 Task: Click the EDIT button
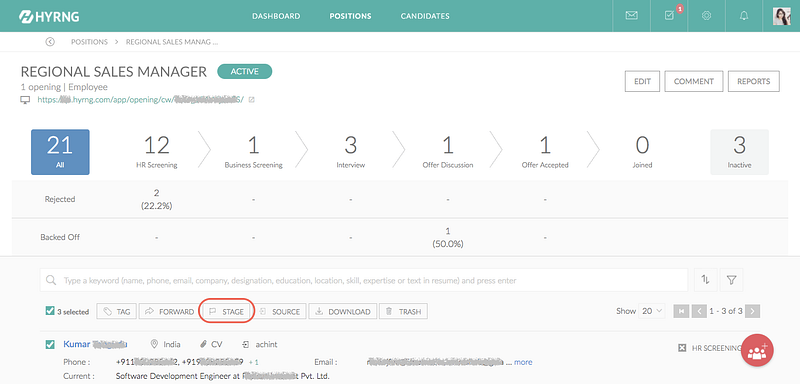pos(642,82)
